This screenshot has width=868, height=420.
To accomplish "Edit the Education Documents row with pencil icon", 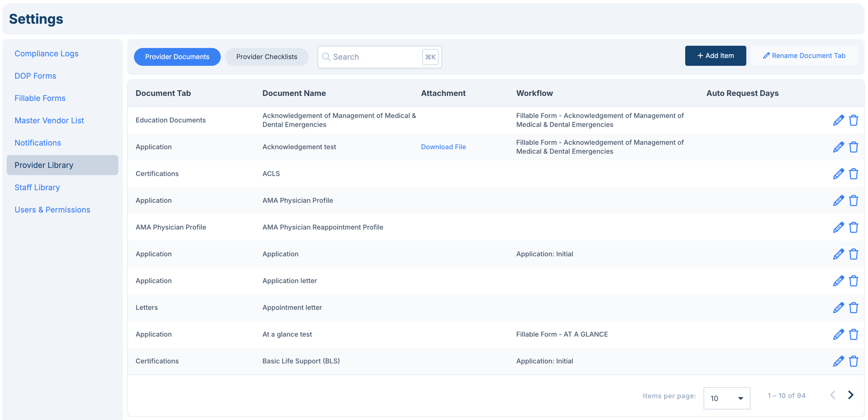I will tap(838, 120).
